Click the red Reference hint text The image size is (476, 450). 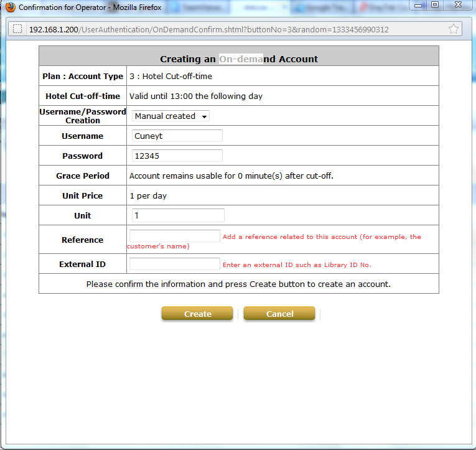pyautogui.click(x=321, y=237)
